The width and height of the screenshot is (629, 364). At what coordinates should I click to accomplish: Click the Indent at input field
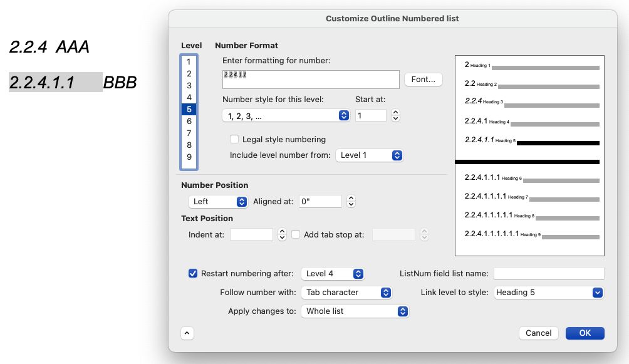(x=251, y=234)
